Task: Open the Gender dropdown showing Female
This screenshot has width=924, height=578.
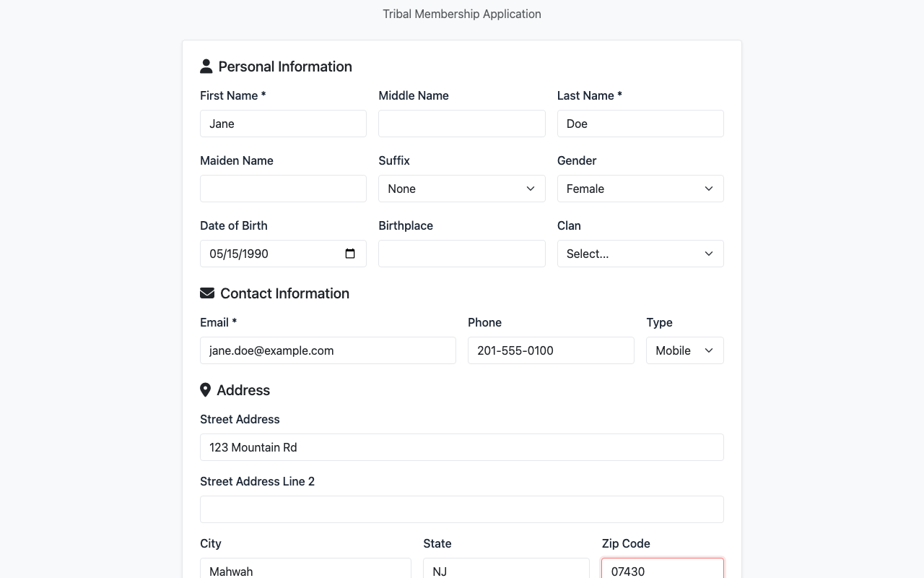Action: (x=640, y=189)
